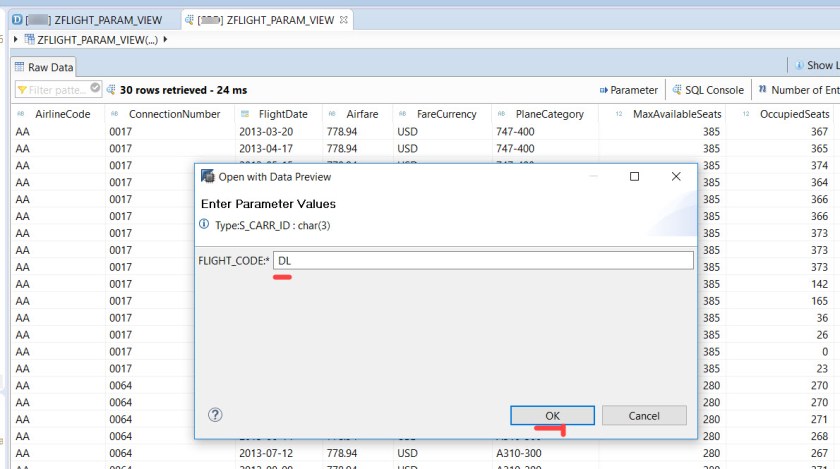Open the SQL Console
This screenshot has height=469, width=840.
tap(708, 90)
